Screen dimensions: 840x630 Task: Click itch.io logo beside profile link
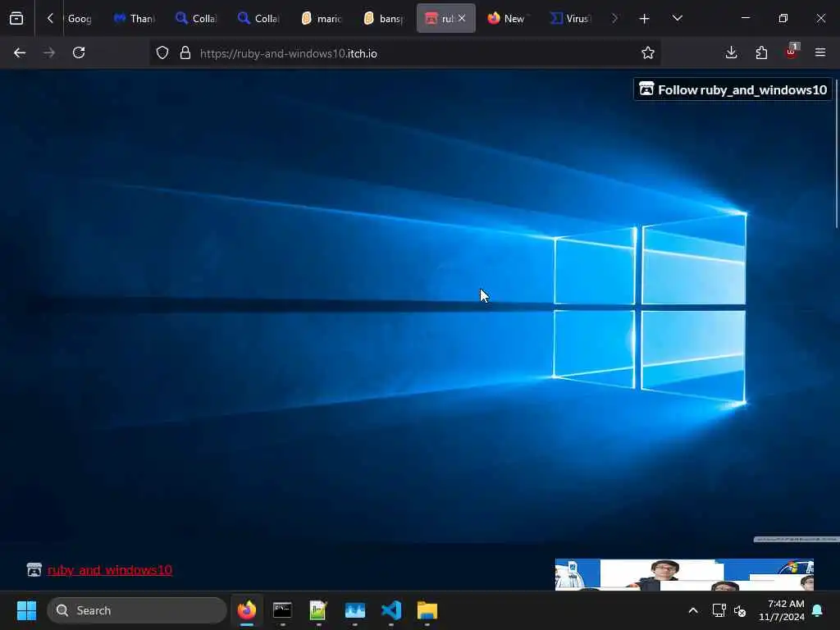[34, 569]
